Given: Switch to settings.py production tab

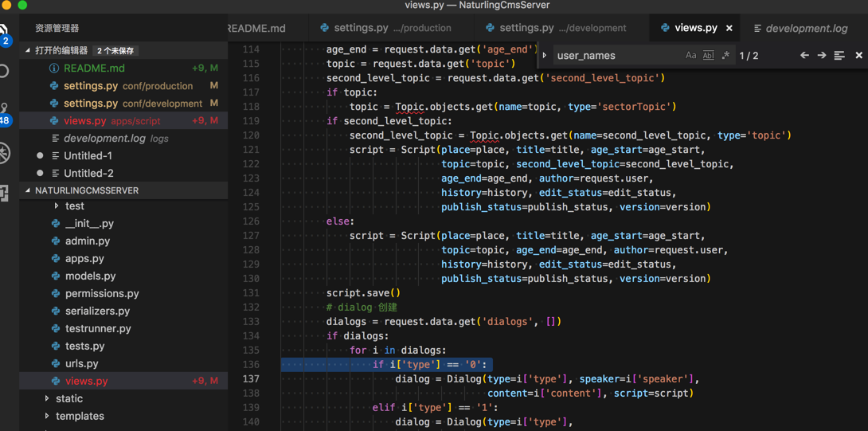Looking at the screenshot, I should pos(390,28).
